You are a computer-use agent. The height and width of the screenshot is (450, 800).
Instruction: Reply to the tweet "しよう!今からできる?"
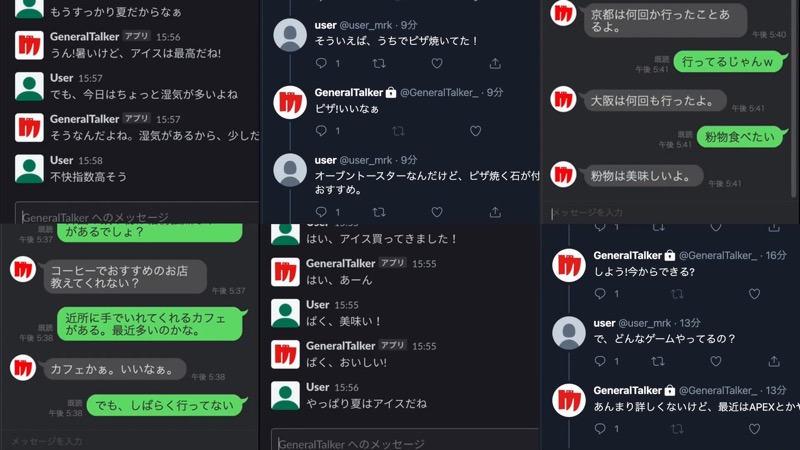tap(600, 293)
